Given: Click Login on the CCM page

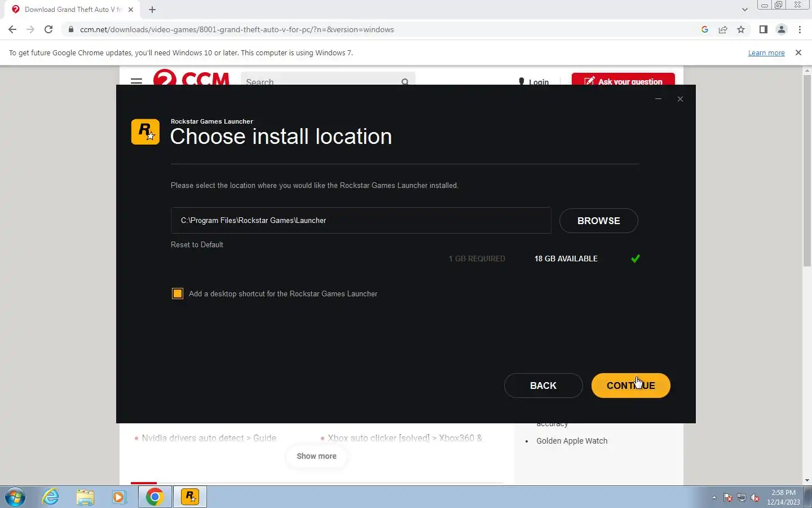Looking at the screenshot, I should click(533, 82).
